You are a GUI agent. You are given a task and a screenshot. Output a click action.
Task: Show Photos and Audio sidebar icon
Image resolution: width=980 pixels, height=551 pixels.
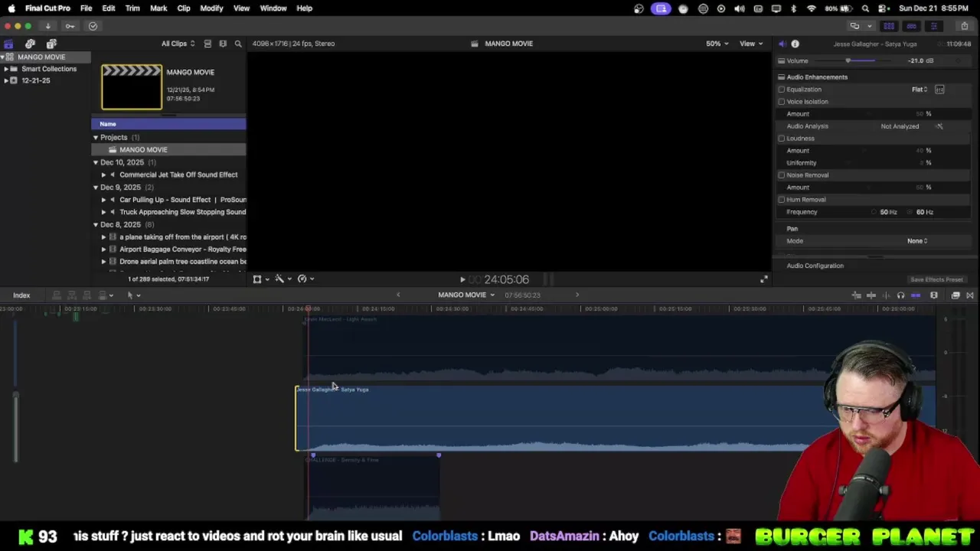point(30,44)
